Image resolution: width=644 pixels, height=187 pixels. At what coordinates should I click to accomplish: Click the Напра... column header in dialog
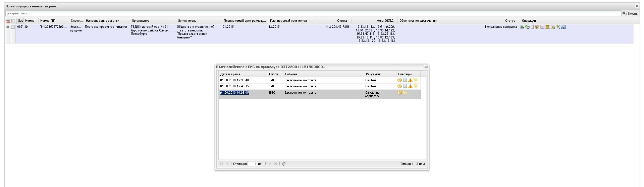(x=275, y=74)
